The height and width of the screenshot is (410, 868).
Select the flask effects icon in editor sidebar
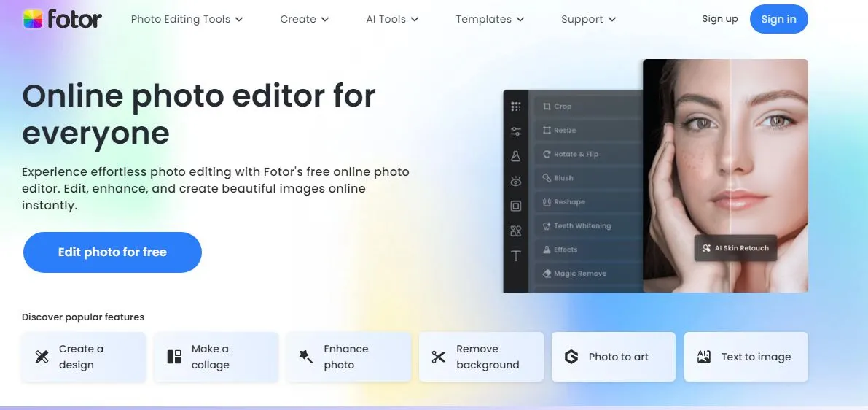click(x=516, y=156)
